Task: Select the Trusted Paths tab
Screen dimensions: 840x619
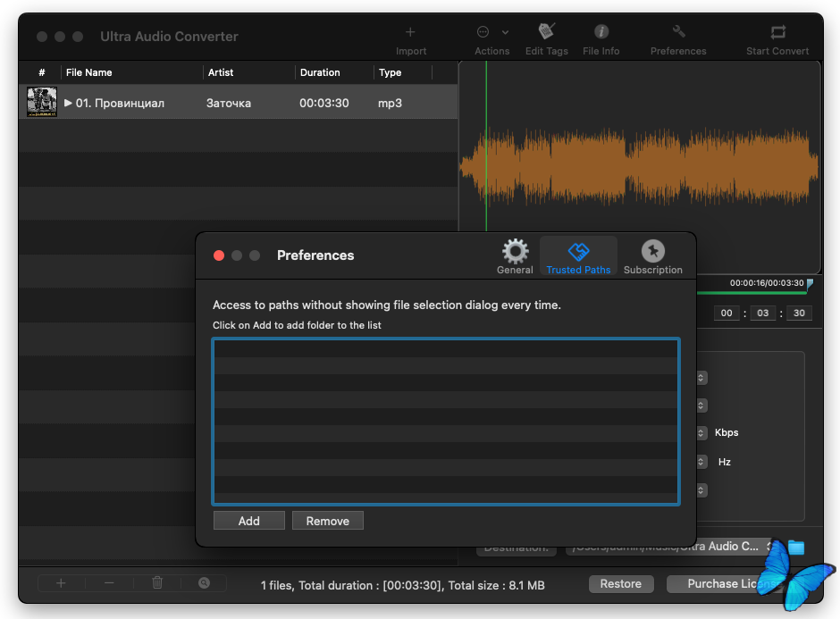Action: coord(578,256)
